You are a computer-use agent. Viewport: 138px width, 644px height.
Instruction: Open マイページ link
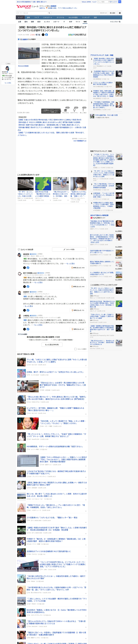103,13
